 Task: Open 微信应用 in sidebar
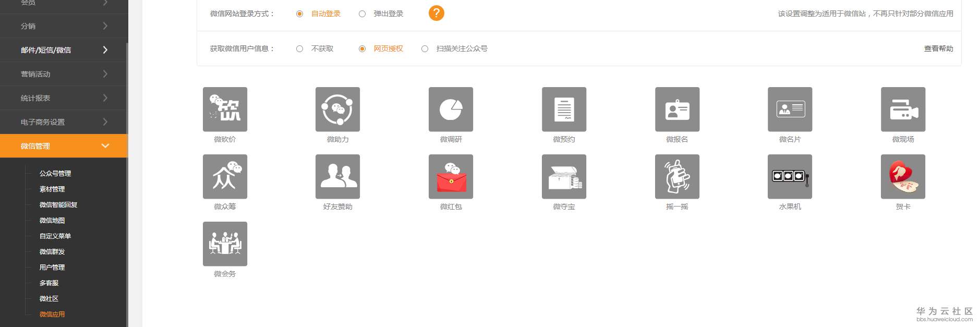(x=52, y=314)
